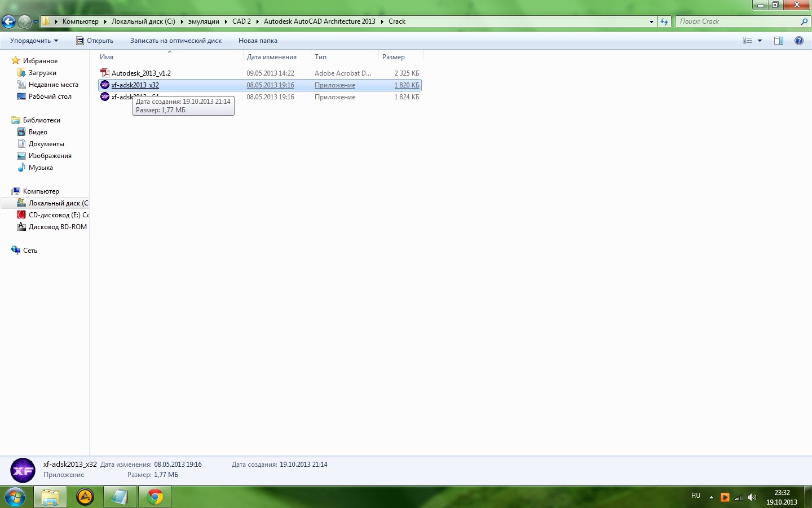Open the Документы library

[x=46, y=144]
